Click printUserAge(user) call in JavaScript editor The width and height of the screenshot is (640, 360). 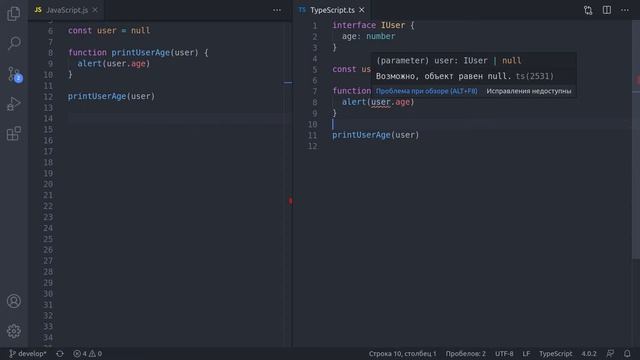111,96
